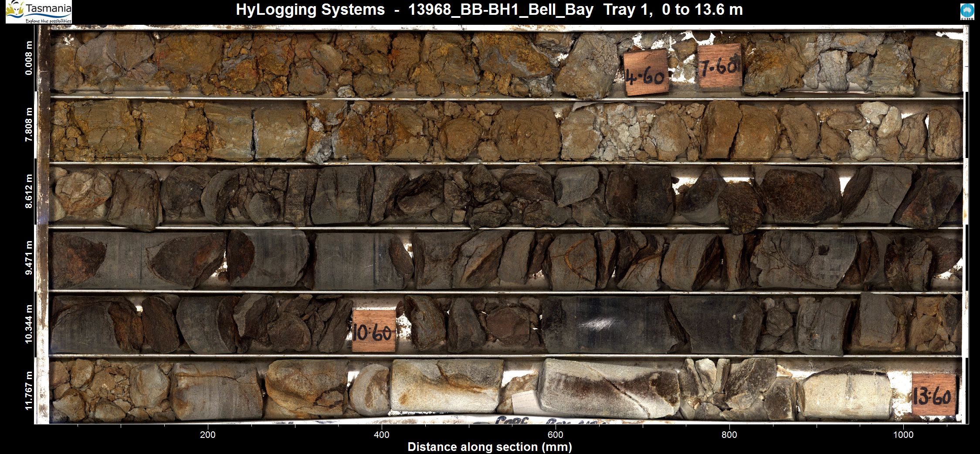This screenshot has height=454, width=980.
Task: Click the wooden depth block marked 4.60
Action: 646,73
